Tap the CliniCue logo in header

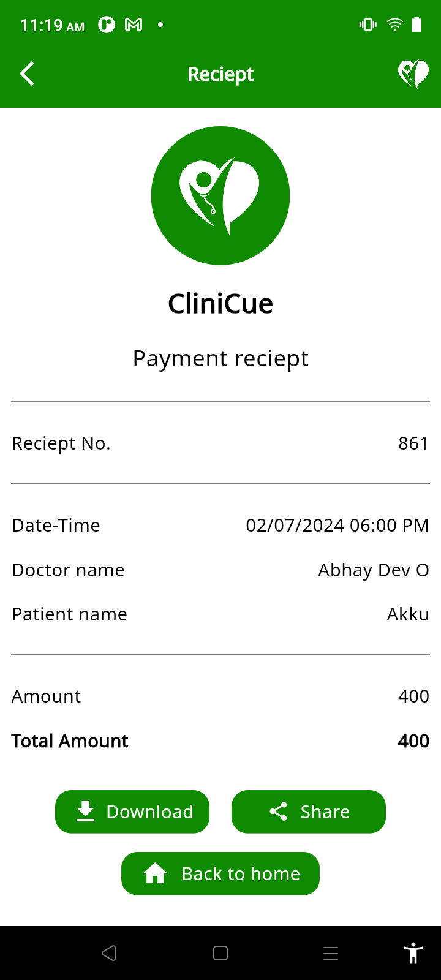413,74
